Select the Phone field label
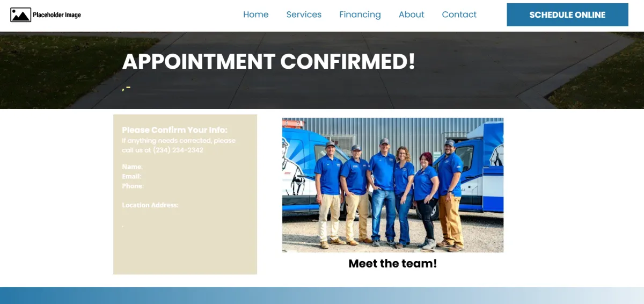Image resolution: width=644 pixels, height=304 pixels. pos(133,186)
